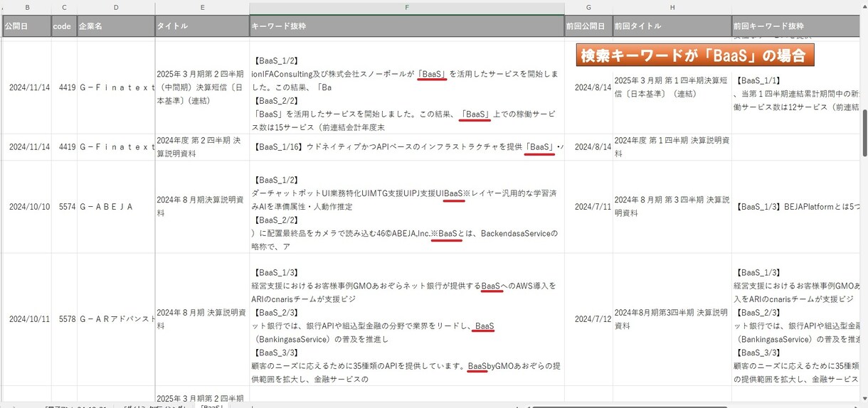
Task: Select column B header
Action: 27,7
